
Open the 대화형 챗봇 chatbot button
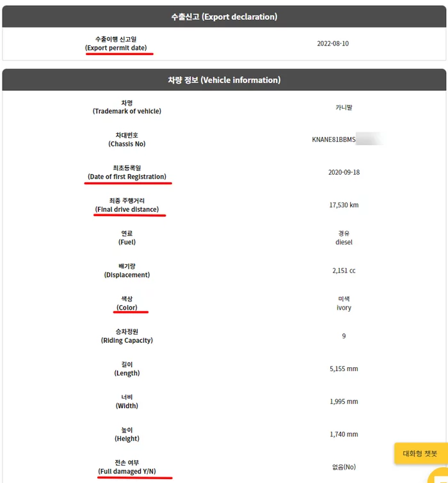[x=420, y=453]
